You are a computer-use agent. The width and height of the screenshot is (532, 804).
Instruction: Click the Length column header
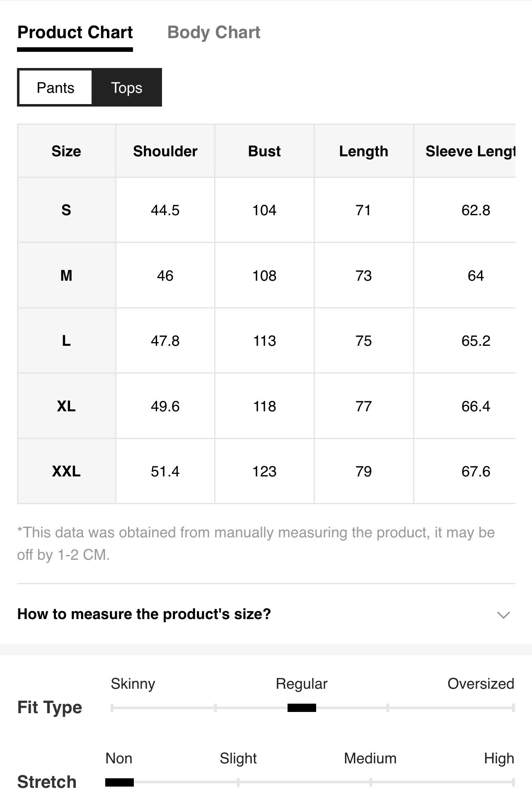coord(364,151)
